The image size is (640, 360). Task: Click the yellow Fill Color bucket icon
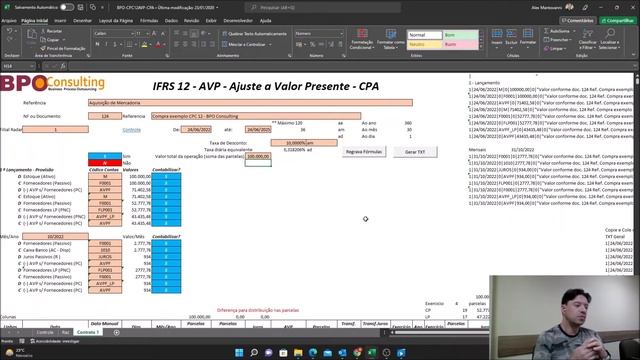click(144, 44)
